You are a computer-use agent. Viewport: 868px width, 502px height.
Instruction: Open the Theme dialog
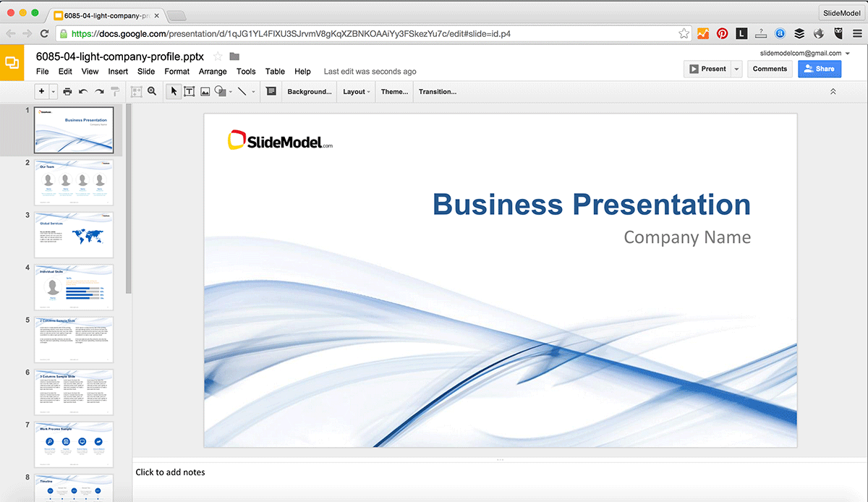pyautogui.click(x=393, y=91)
